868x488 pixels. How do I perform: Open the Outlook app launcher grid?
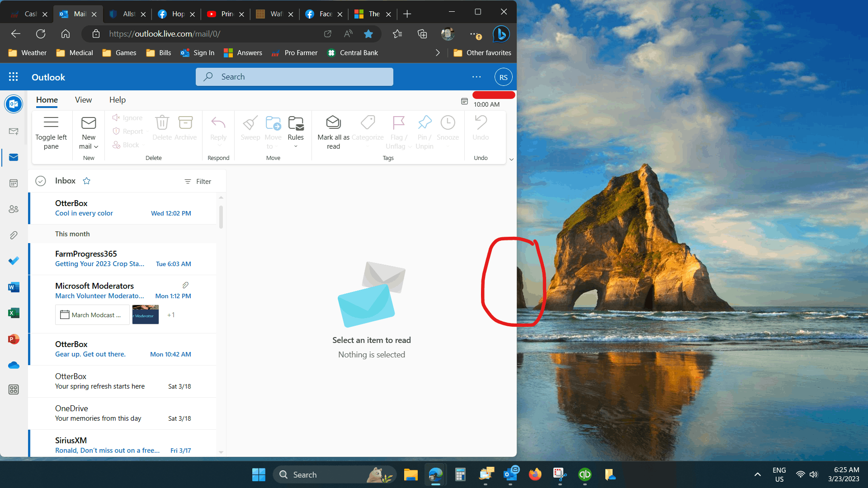(x=14, y=77)
